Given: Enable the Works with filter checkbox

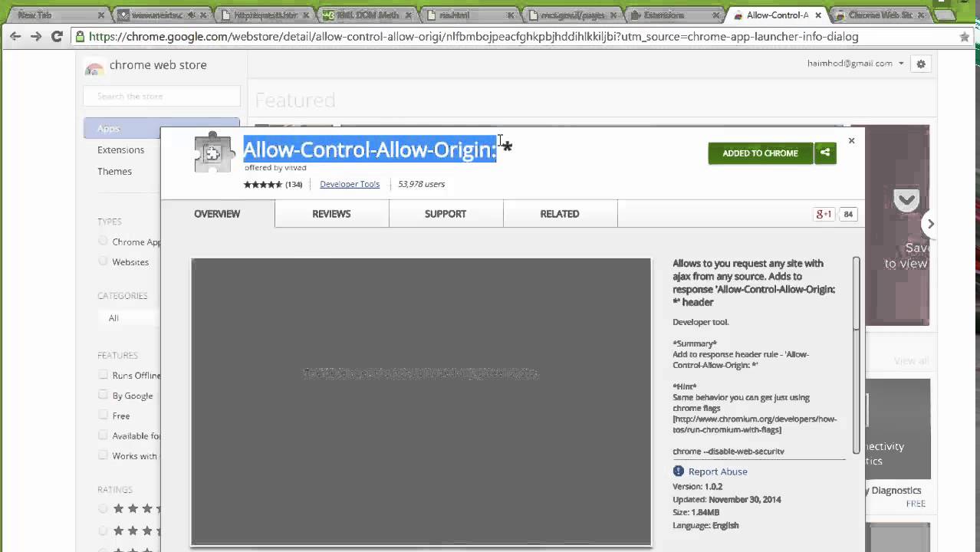Looking at the screenshot, I should click(x=103, y=455).
